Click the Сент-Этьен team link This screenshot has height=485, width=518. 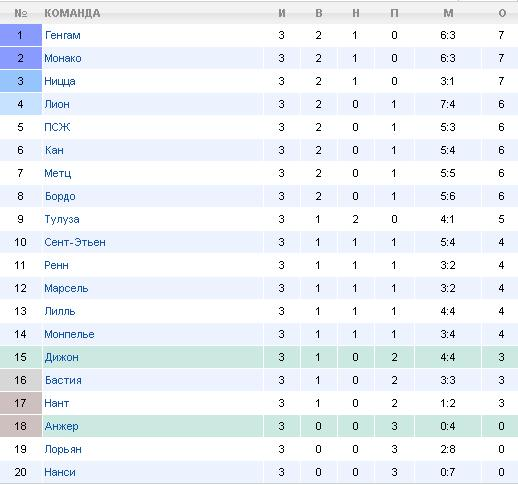click(x=75, y=242)
